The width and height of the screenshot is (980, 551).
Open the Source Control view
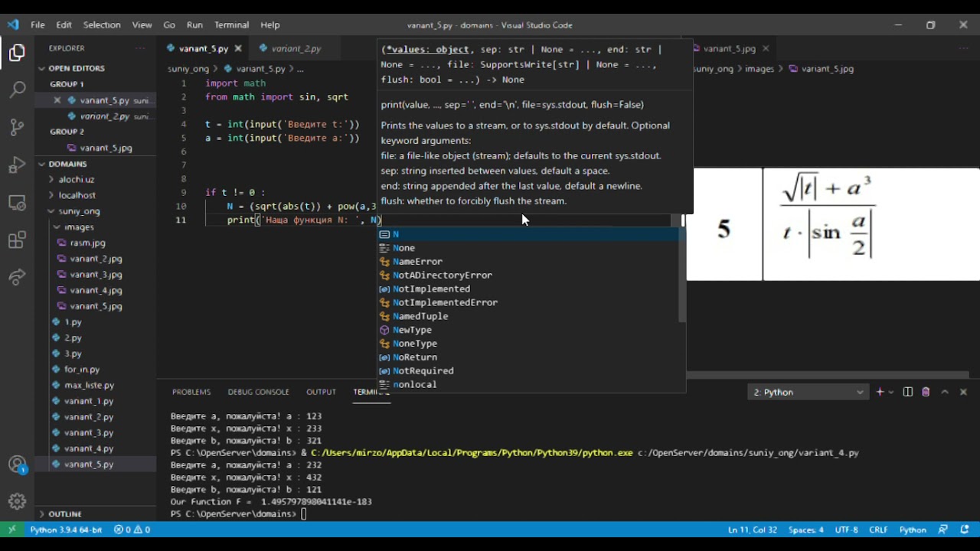[17, 128]
